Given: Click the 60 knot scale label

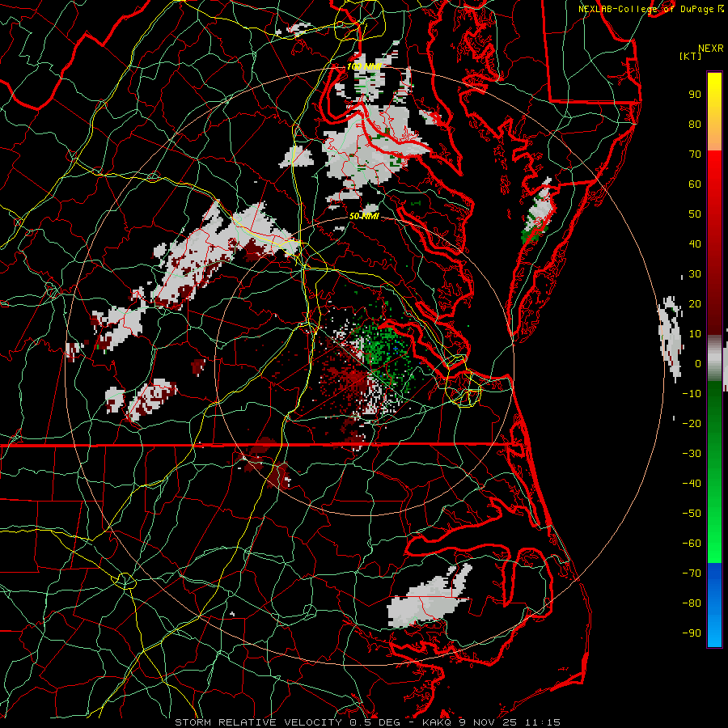Looking at the screenshot, I should click(695, 184).
